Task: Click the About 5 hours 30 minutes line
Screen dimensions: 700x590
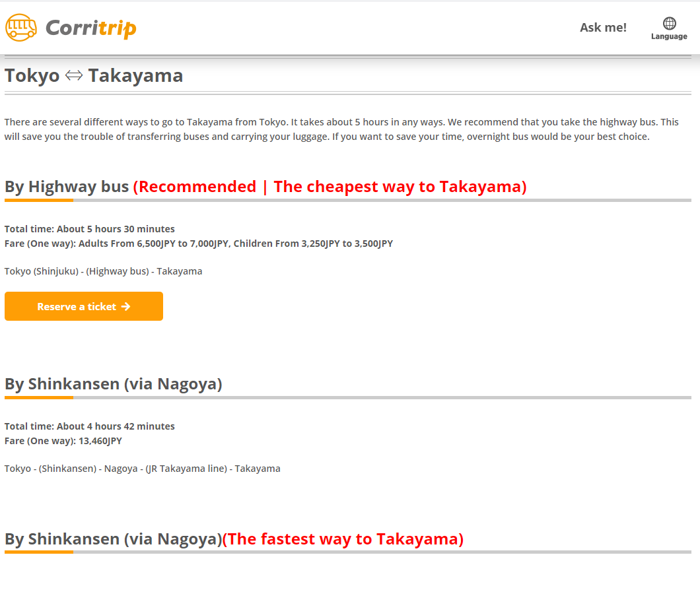Action: [89, 229]
